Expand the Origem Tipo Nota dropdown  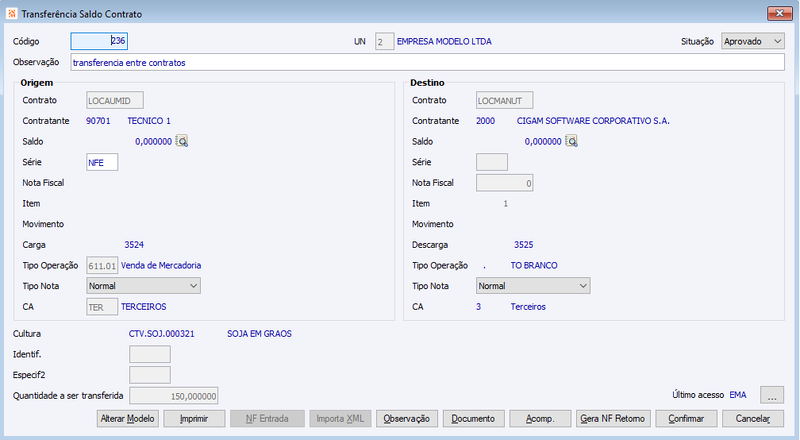(143, 286)
